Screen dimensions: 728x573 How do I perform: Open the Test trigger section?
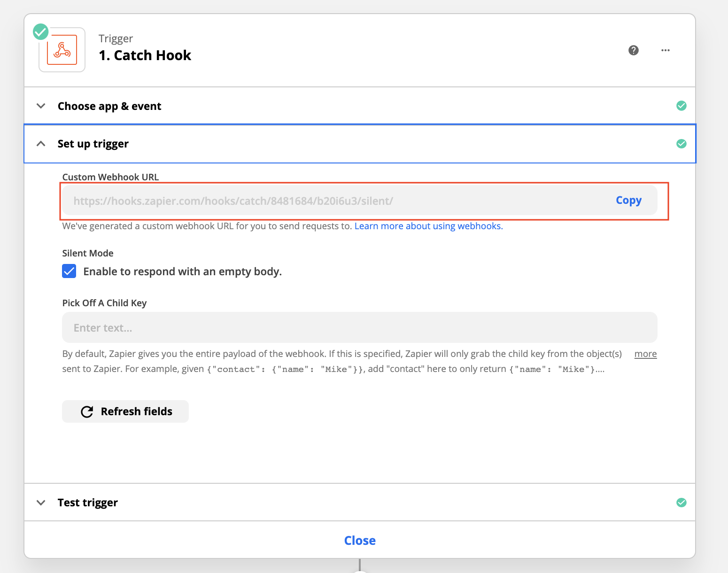[360, 503]
